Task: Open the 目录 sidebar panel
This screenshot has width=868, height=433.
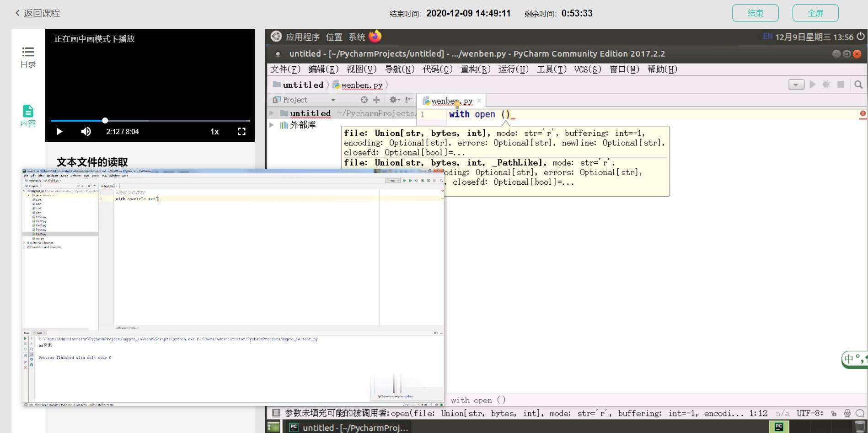Action: coord(28,57)
